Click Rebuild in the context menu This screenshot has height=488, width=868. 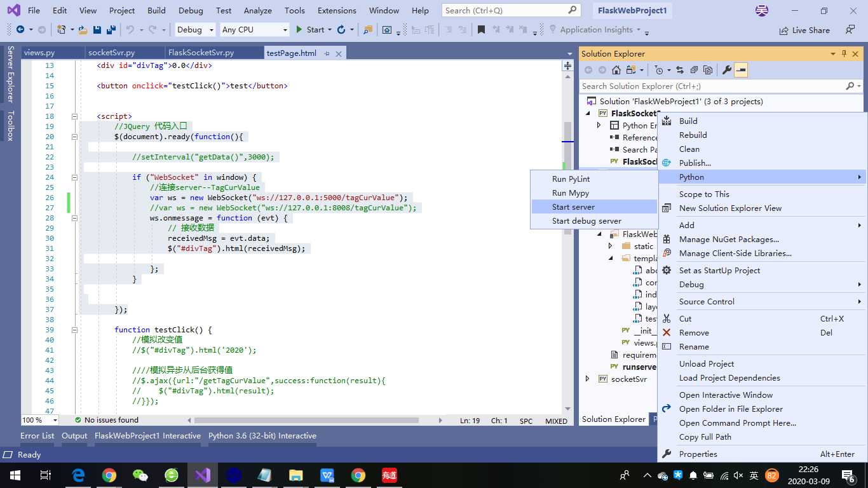pos(763,135)
